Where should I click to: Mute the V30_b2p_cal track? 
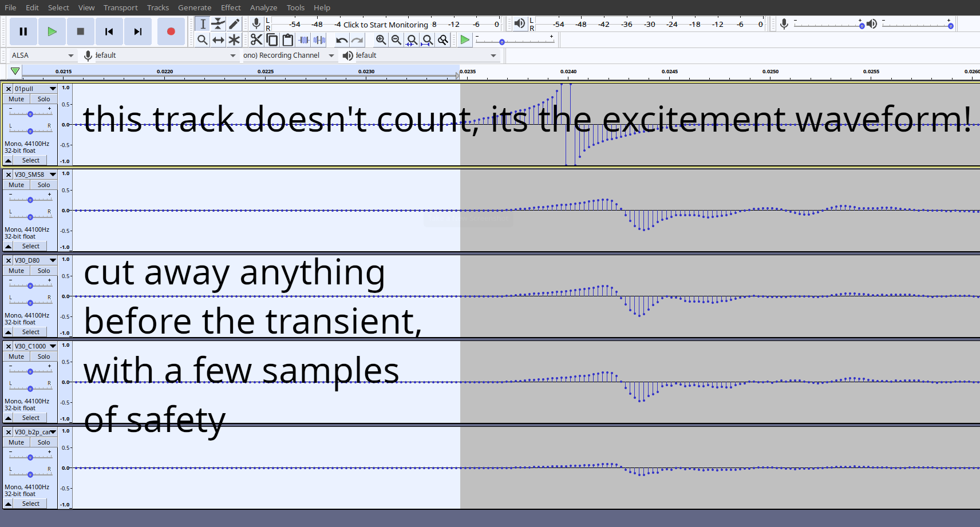click(17, 442)
